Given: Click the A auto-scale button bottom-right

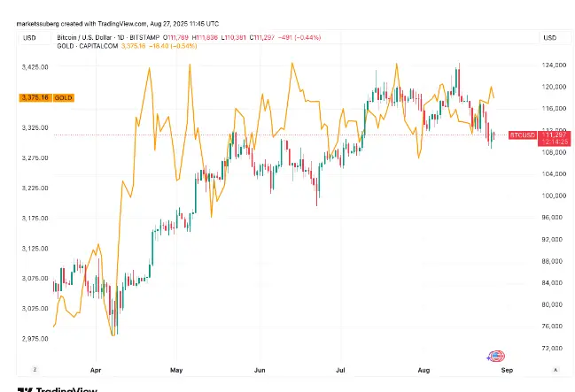Looking at the screenshot, I should click(x=556, y=370).
